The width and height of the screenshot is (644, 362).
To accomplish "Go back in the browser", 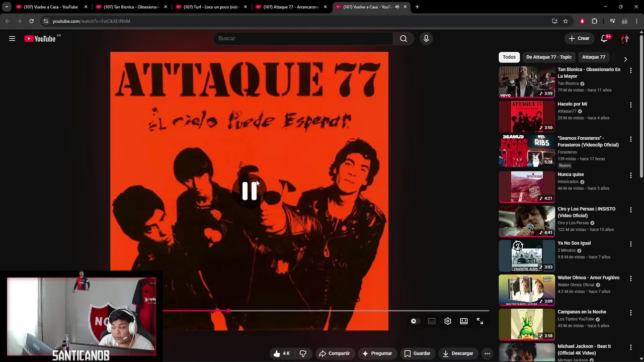I will tap(7, 21).
